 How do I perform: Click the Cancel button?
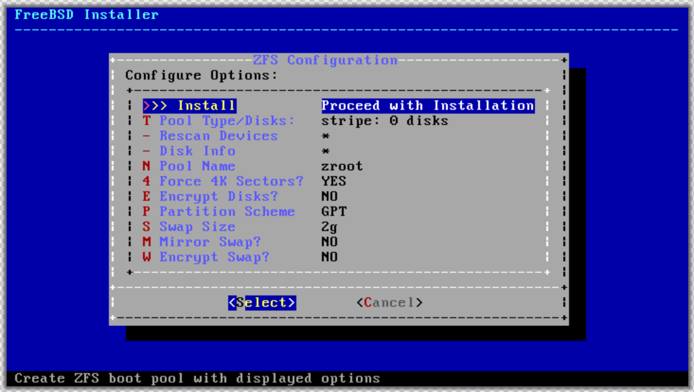[389, 302]
